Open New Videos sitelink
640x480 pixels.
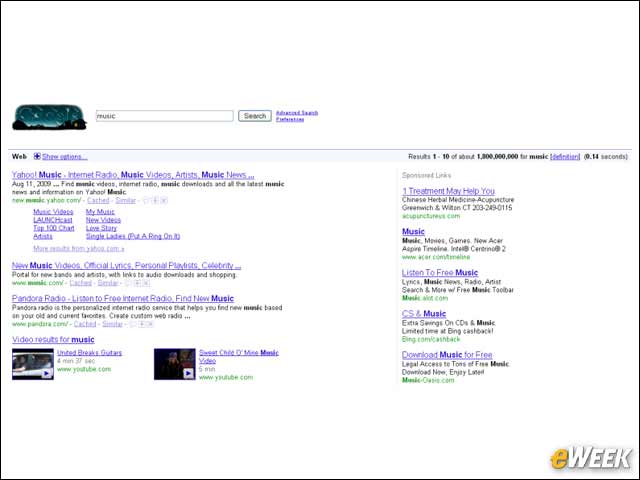103,220
